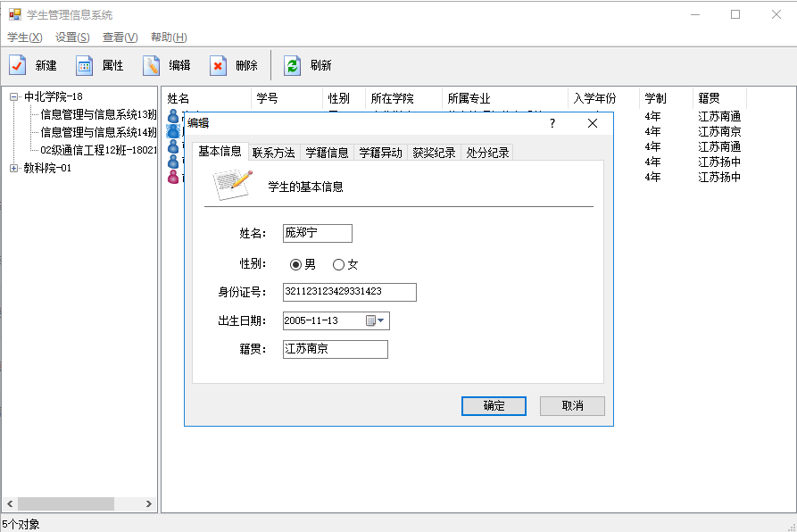Click the 取消 button

572,406
